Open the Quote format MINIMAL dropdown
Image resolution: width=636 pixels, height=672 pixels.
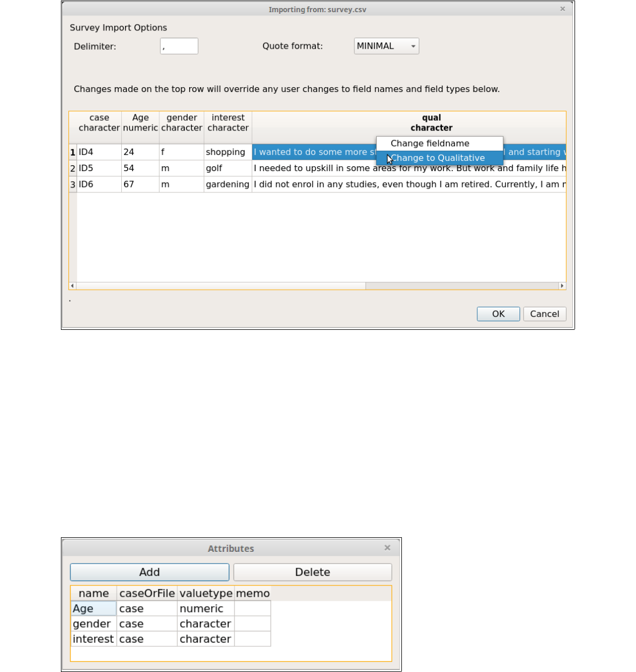(386, 46)
